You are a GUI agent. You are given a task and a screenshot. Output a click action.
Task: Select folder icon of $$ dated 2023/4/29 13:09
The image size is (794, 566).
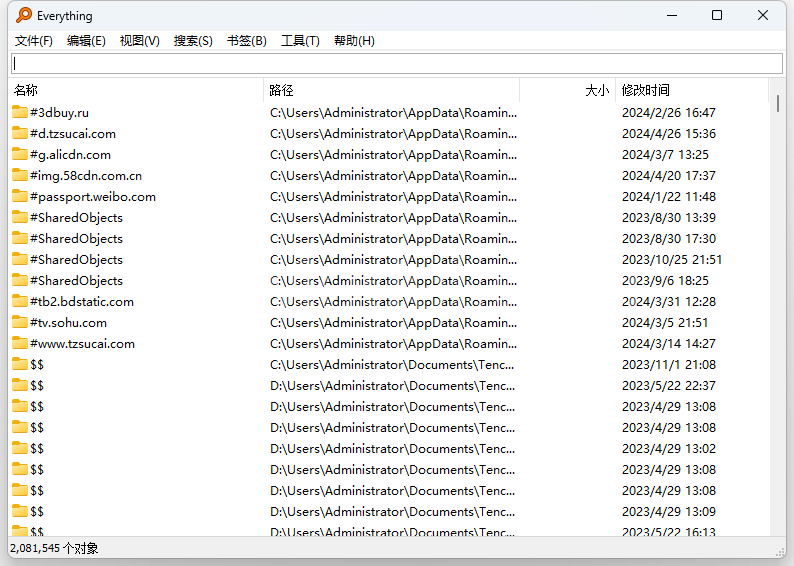(20, 511)
